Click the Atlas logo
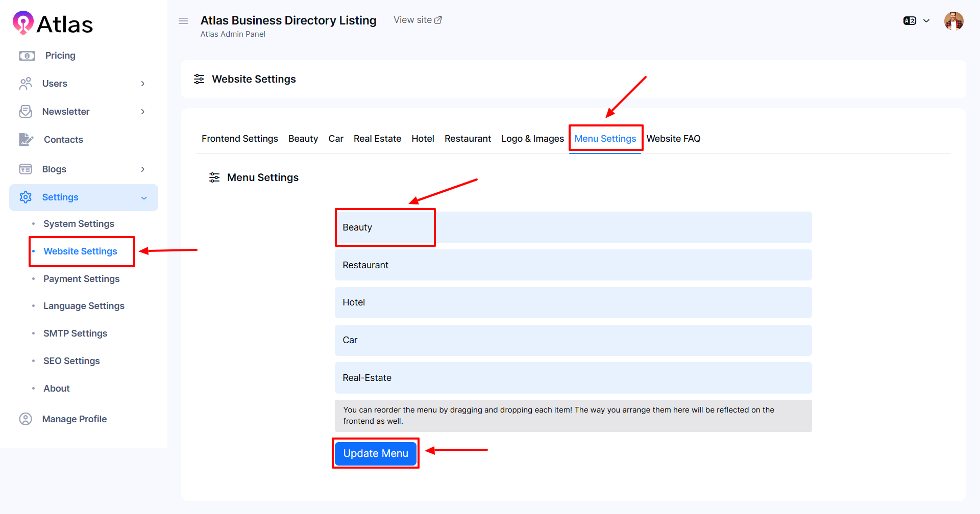This screenshot has width=980, height=514. [x=53, y=24]
